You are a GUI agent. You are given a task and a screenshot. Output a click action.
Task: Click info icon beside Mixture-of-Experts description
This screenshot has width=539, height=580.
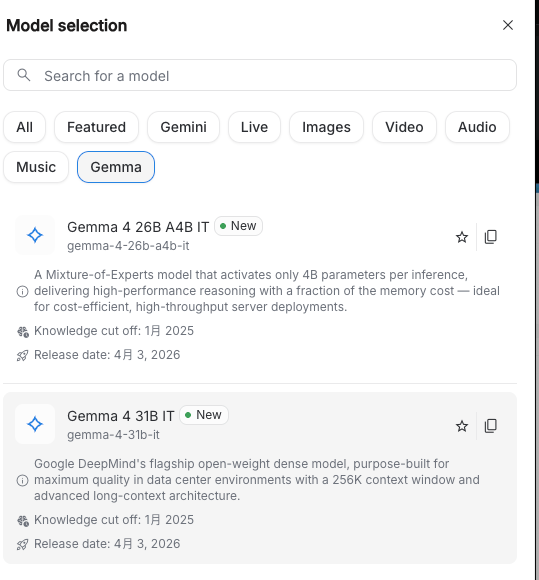[23, 291]
